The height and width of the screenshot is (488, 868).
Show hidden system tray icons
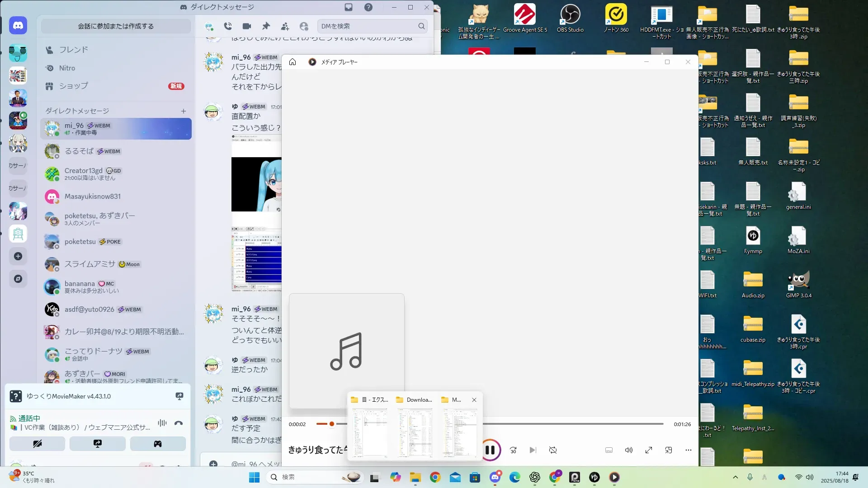735,477
